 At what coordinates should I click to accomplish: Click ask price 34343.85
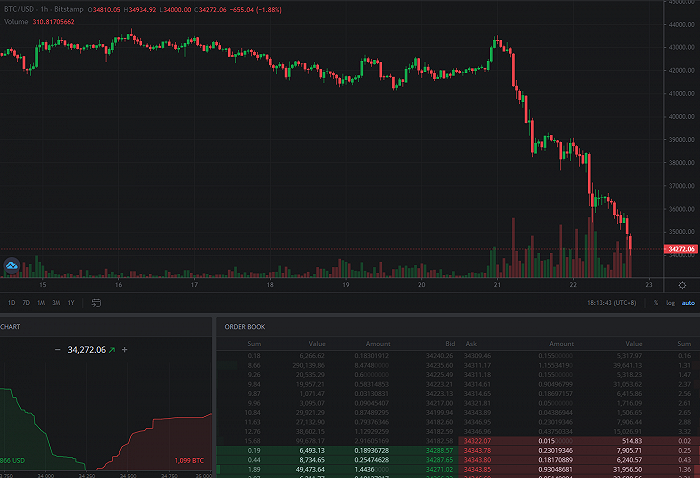tap(477, 470)
